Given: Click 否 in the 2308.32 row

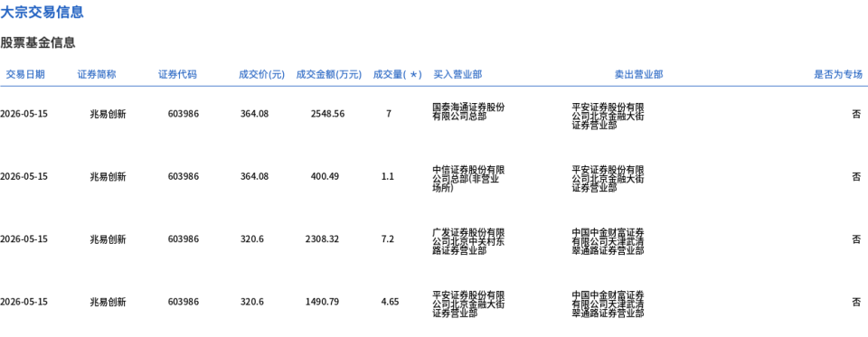Looking at the screenshot, I should 856,239.
